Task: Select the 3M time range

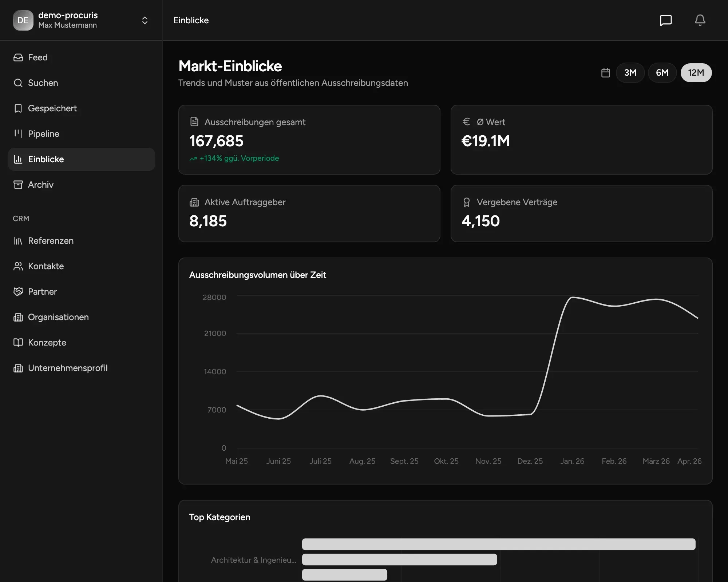Action: tap(630, 73)
